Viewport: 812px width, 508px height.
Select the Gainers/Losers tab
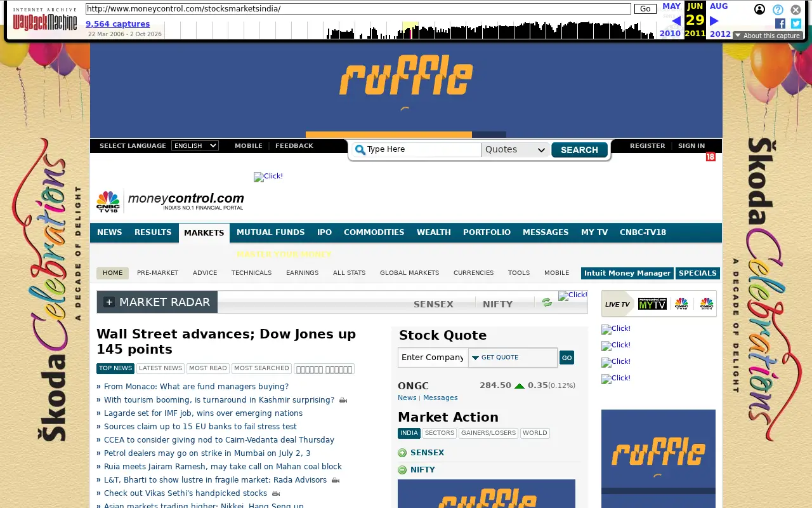[488, 433]
